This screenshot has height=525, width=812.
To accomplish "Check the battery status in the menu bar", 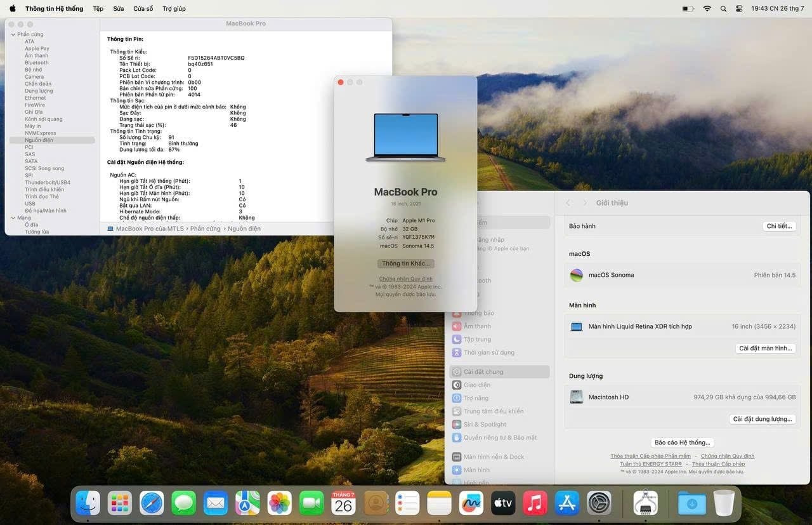I will (x=688, y=9).
